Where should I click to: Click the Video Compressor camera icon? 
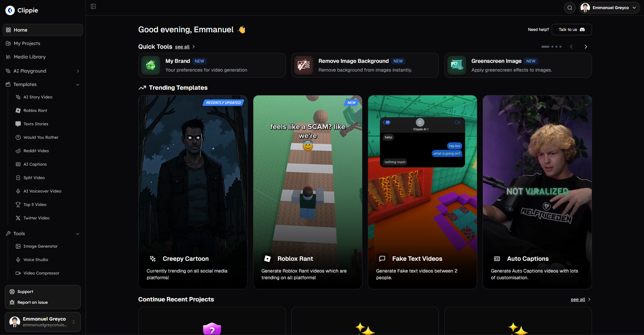click(18, 273)
